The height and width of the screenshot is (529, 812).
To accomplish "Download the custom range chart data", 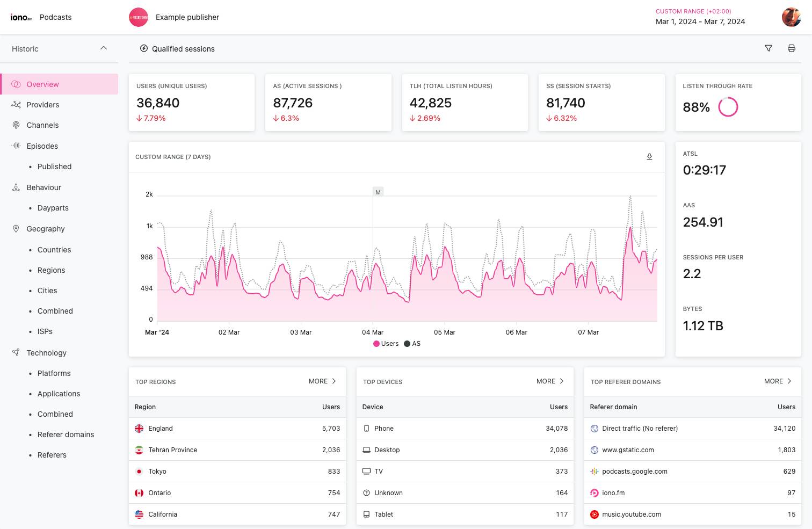I will [649, 157].
